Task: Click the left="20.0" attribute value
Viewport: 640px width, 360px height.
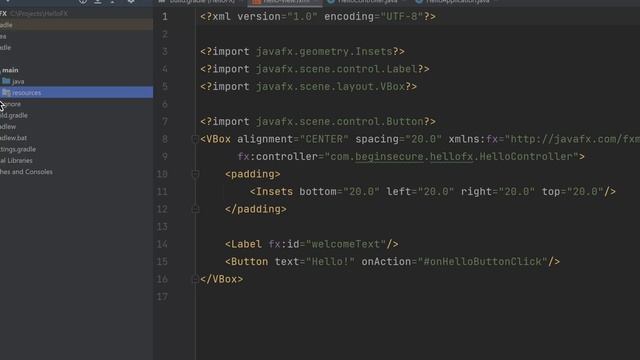Action: point(436,192)
